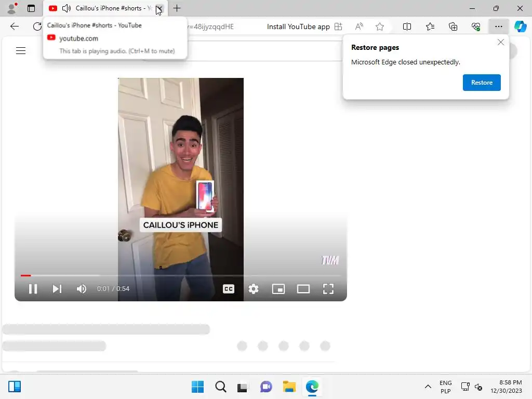
Task: Click the TVM channel watermark on video
Action: [x=330, y=260]
